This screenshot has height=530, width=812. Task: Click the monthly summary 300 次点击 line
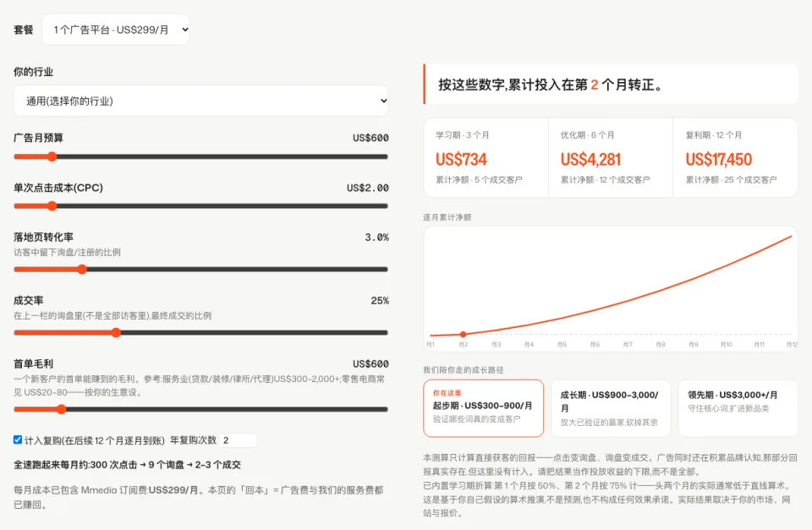(127, 465)
